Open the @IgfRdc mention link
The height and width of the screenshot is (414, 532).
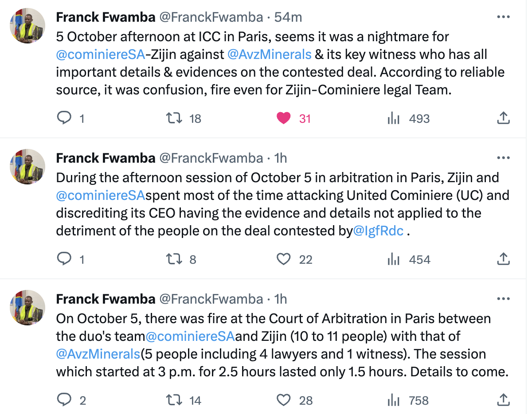coord(378,231)
